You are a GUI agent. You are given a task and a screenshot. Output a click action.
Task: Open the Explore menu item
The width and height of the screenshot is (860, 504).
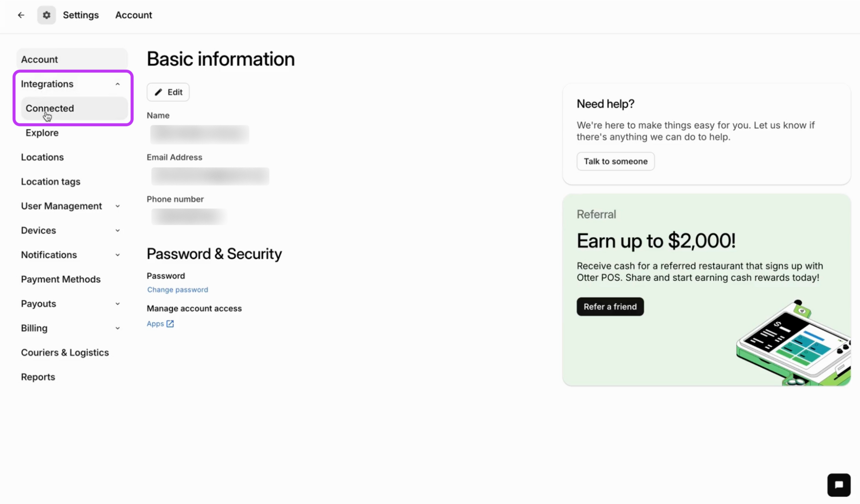coord(42,133)
